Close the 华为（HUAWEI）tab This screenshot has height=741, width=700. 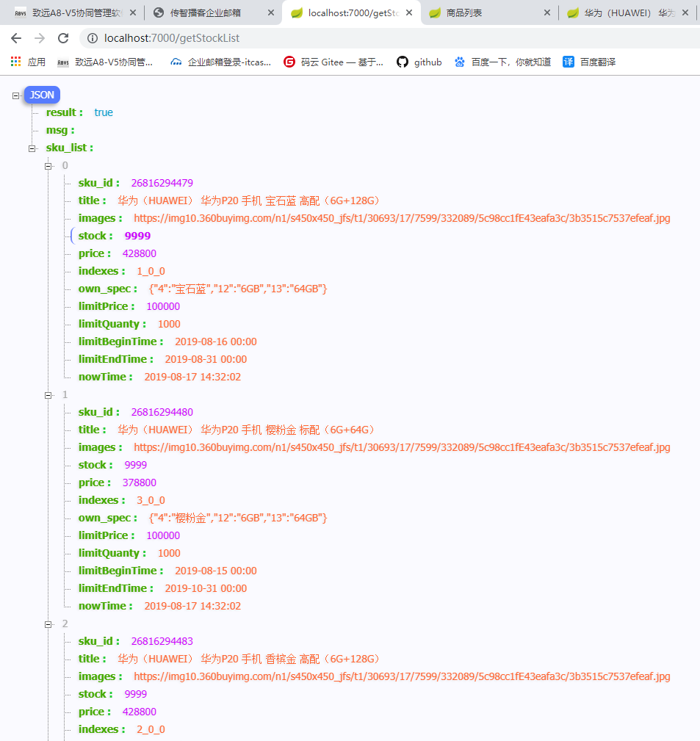click(x=685, y=12)
